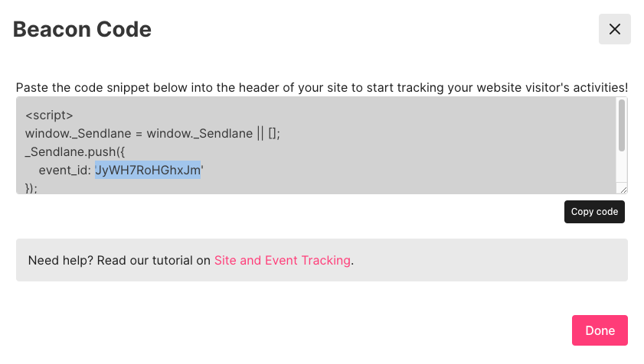Viewport: 644px width, 364px height.
Task: Click the closing quote after the event ID
Action: tap(202, 170)
